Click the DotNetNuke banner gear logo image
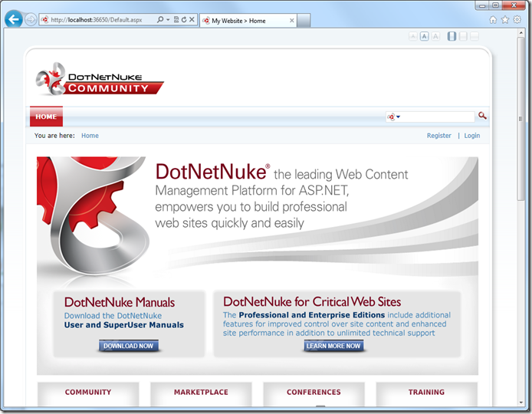Screen dimensions: 532x414 point(92,215)
